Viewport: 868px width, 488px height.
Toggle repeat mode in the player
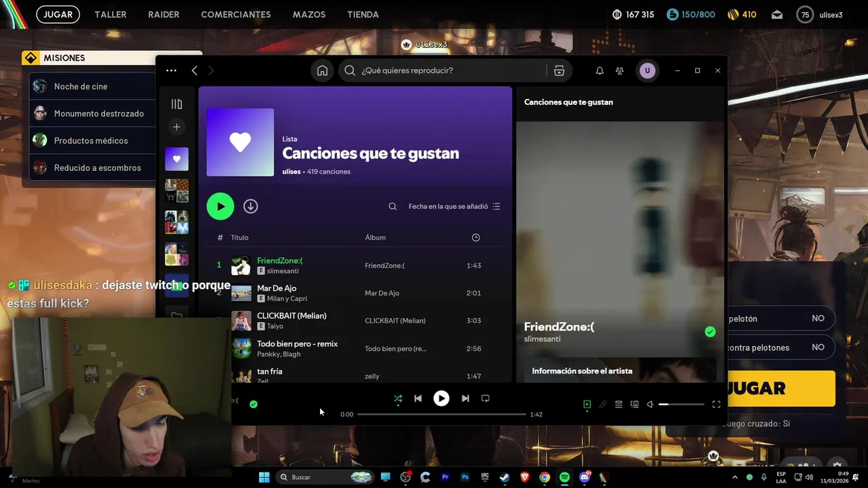(x=485, y=399)
